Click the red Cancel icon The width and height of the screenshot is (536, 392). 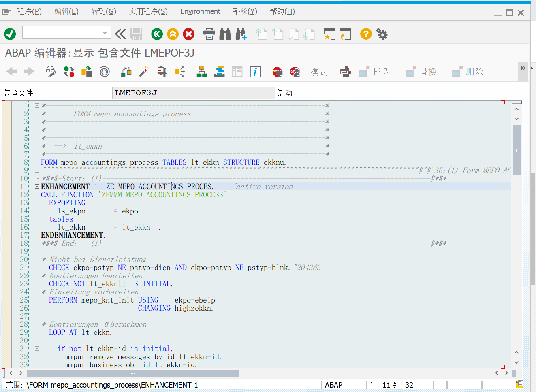click(x=189, y=34)
